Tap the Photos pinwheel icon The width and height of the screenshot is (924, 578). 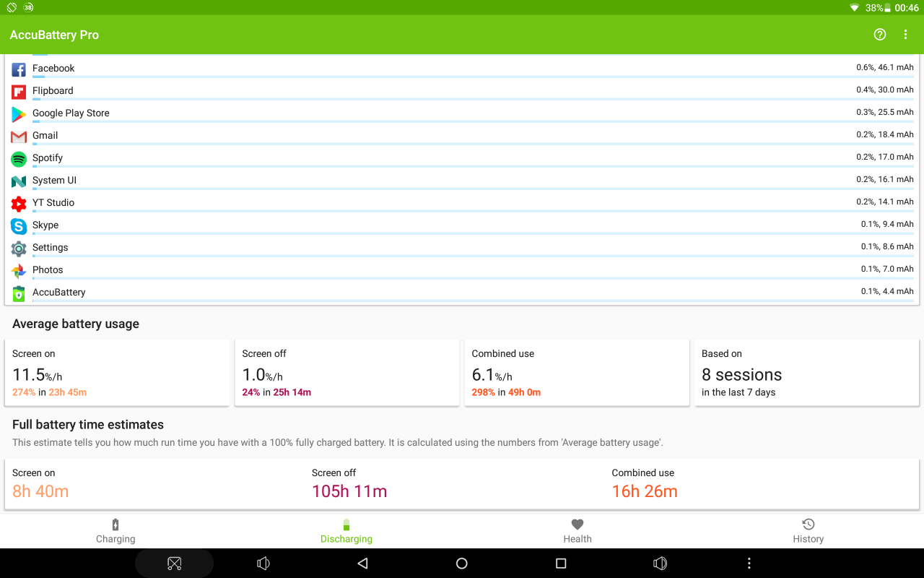tap(19, 272)
